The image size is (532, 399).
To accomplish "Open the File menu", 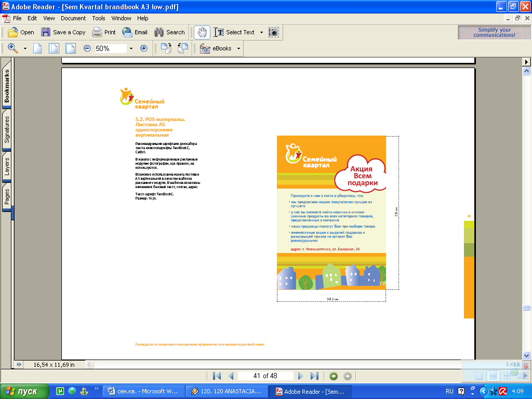I will 17,18.
